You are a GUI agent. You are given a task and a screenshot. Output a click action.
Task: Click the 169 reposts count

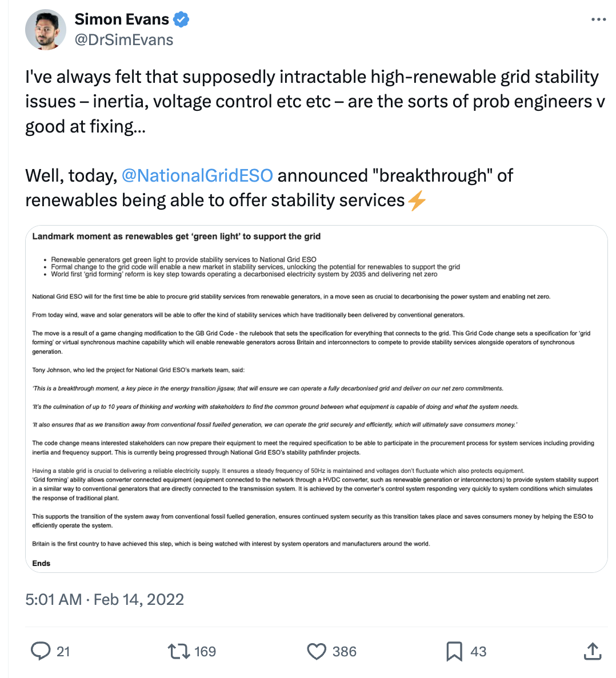pyautogui.click(x=205, y=652)
